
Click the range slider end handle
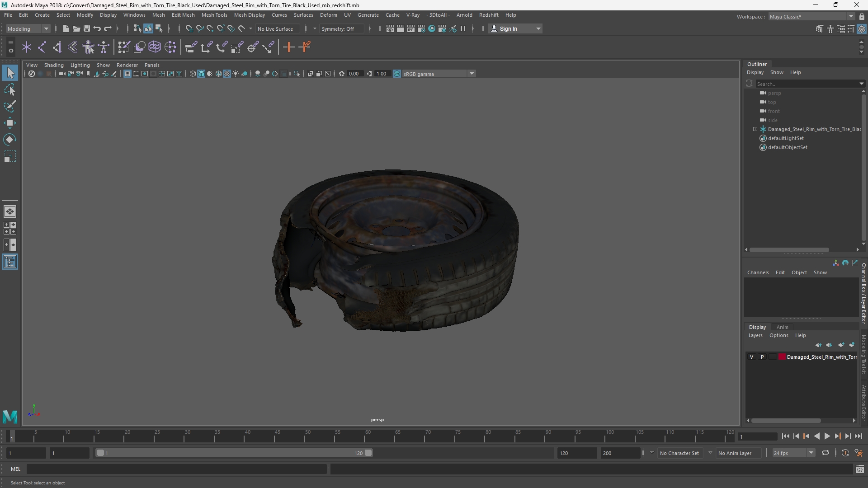point(368,453)
